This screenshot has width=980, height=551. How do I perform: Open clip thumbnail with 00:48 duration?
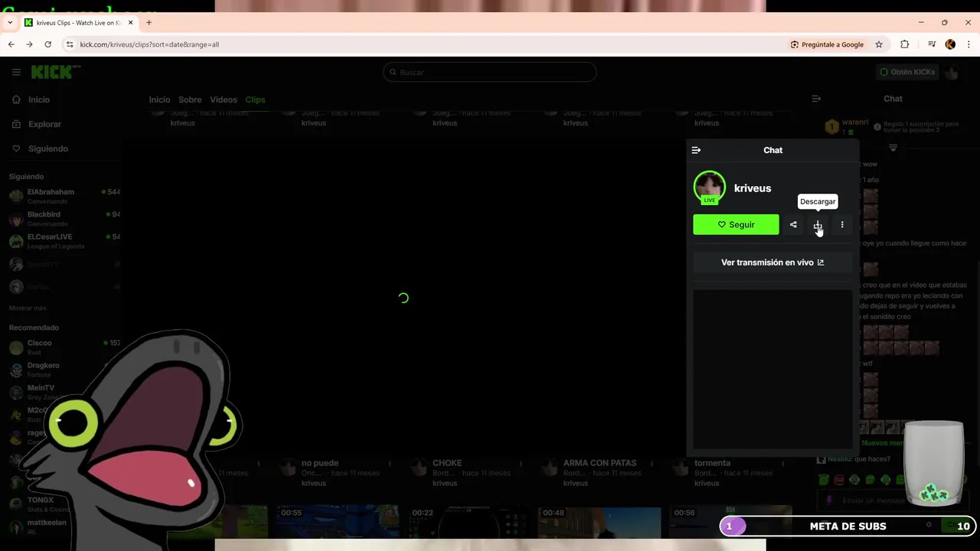(599, 522)
